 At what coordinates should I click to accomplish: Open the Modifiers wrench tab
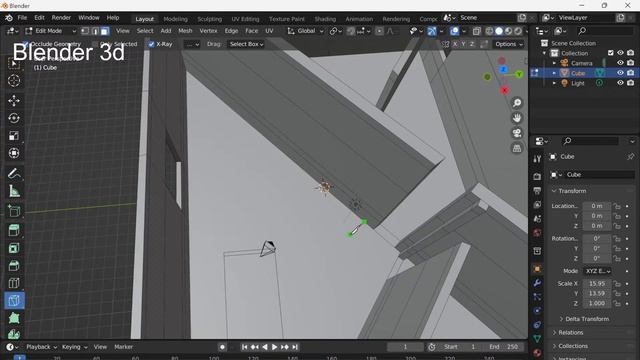[x=537, y=283]
